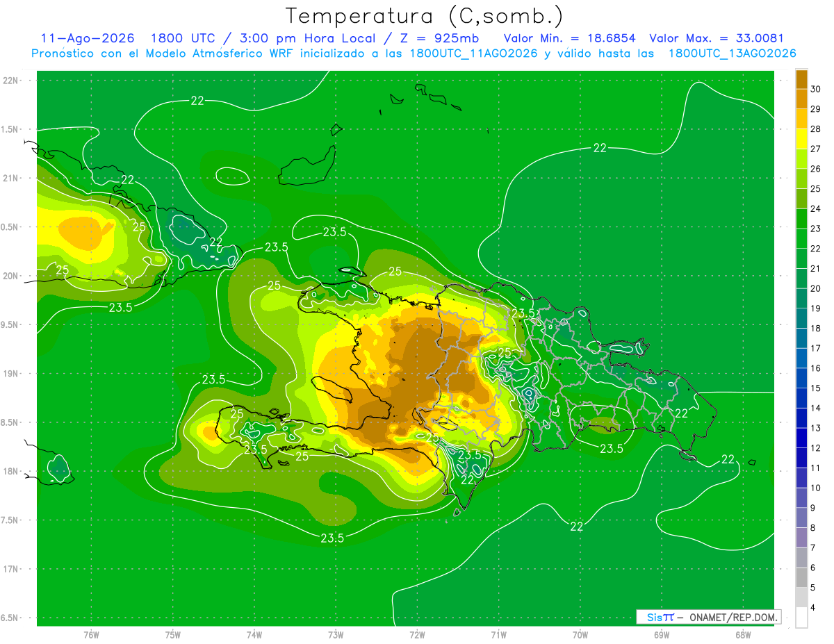Click "Valor Max. = 33.0081" text
Image resolution: width=834 pixels, height=644 pixels.
click(717, 38)
